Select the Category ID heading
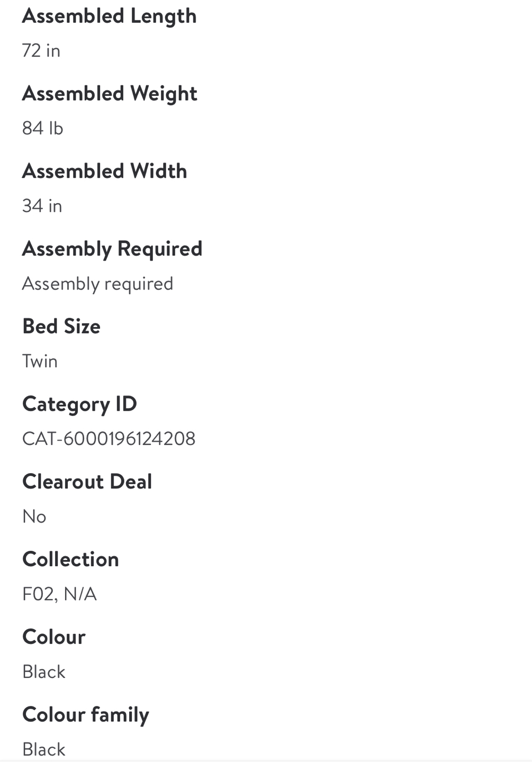Viewport: 532px width, 762px height. click(79, 404)
